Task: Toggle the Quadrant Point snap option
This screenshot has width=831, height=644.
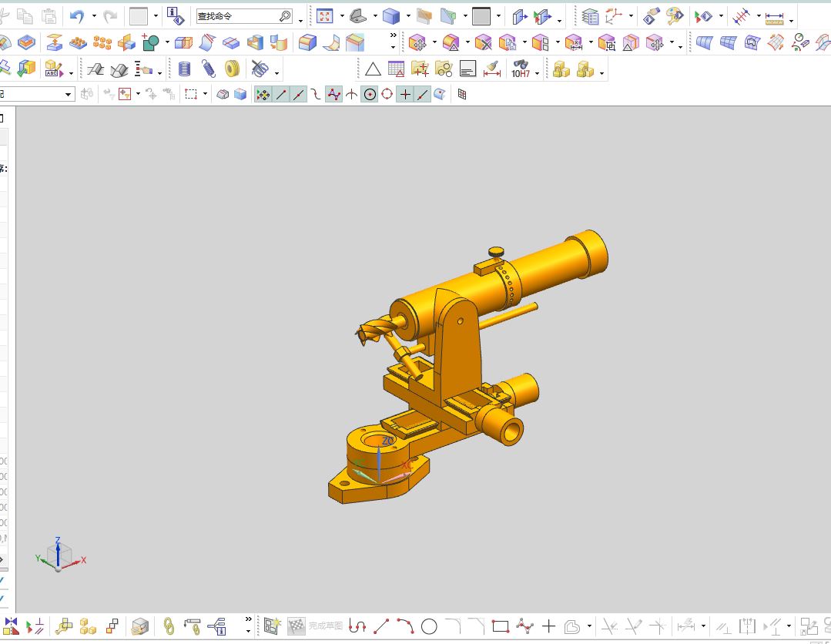Action: [387, 94]
